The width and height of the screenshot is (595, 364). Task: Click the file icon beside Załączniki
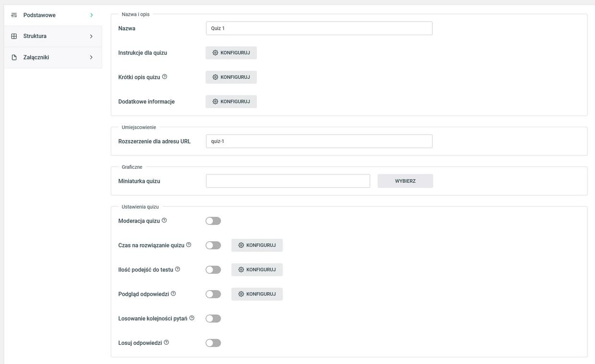[x=14, y=58]
